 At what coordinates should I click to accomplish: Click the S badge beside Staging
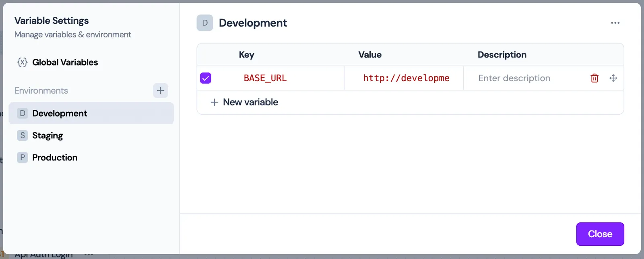[23, 136]
